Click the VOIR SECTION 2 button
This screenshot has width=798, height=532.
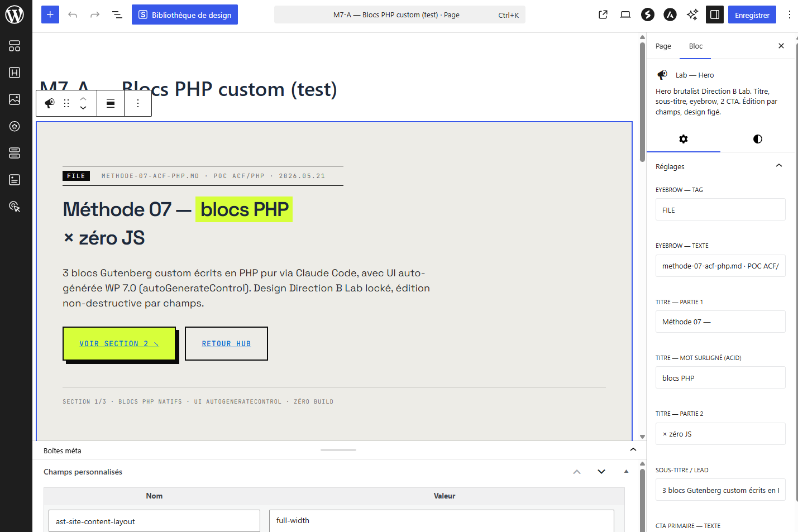pyautogui.click(x=119, y=343)
